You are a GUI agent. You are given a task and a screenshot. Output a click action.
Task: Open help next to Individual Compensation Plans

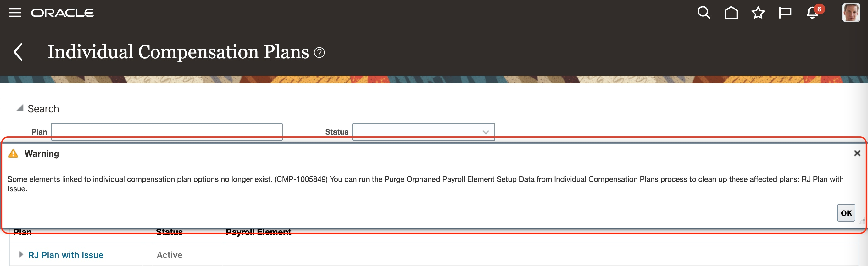click(x=319, y=53)
